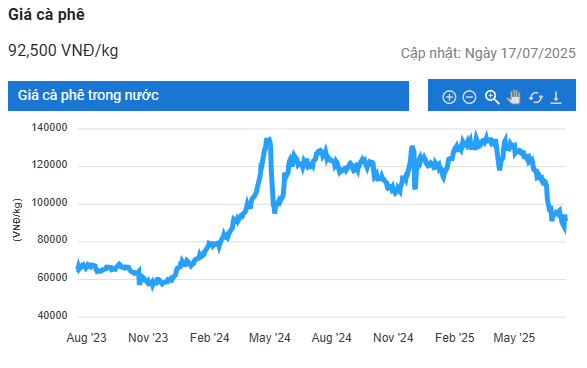Select the magnifier selection zoom tool
The height and width of the screenshot is (368, 587).
coord(492,97)
